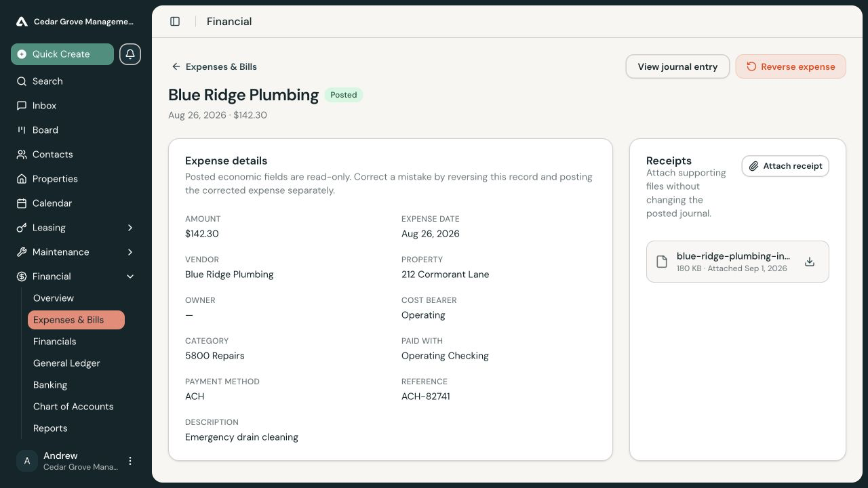Click the Maintenance wrench icon

tap(22, 252)
